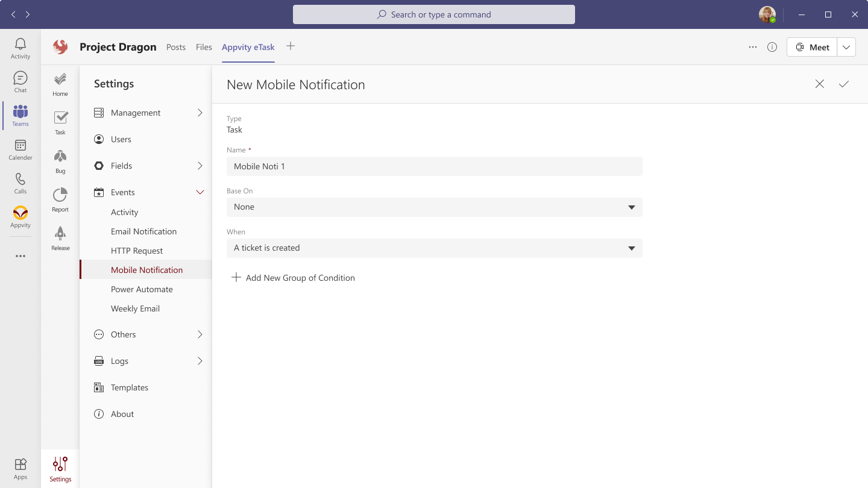Click the tab information icon
This screenshot has width=868, height=488.
coord(772,47)
